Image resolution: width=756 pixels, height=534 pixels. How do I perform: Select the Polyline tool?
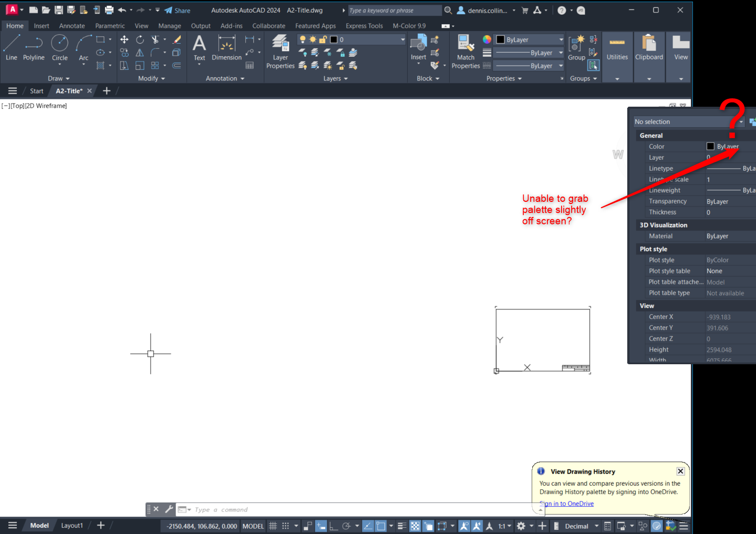(x=34, y=47)
